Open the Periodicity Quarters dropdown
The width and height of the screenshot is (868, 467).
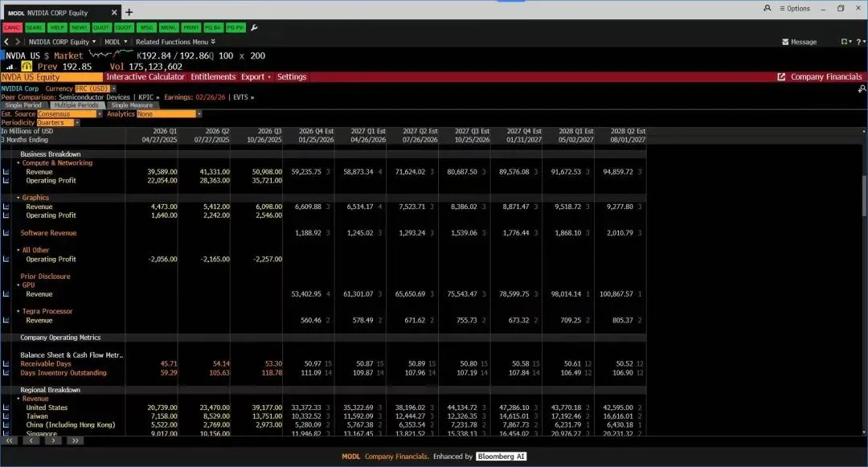58,123
